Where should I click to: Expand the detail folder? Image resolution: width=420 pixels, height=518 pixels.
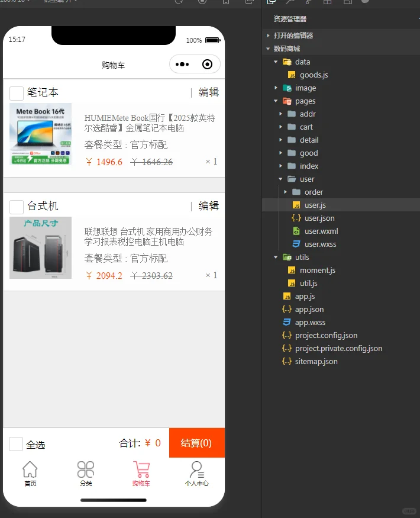click(280, 140)
